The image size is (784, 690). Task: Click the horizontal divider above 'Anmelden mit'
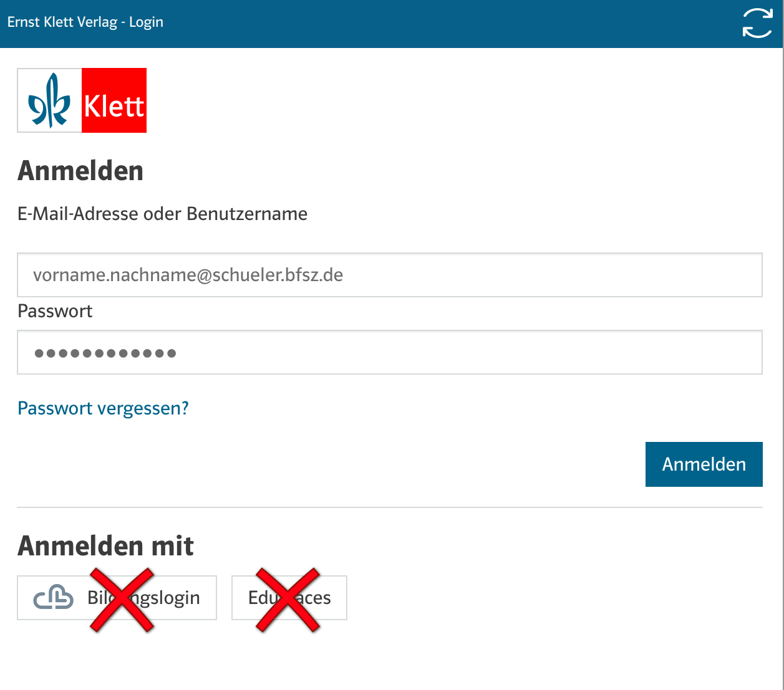389,507
